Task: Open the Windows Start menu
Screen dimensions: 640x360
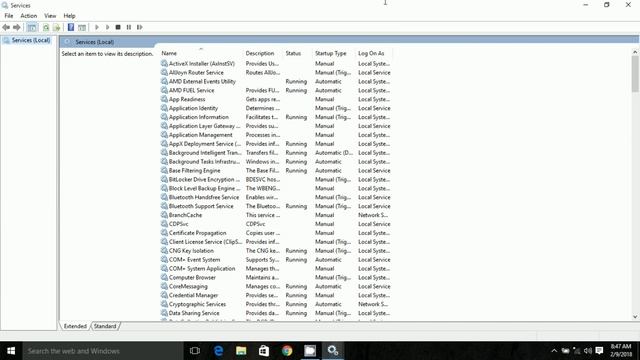Action: point(11,351)
